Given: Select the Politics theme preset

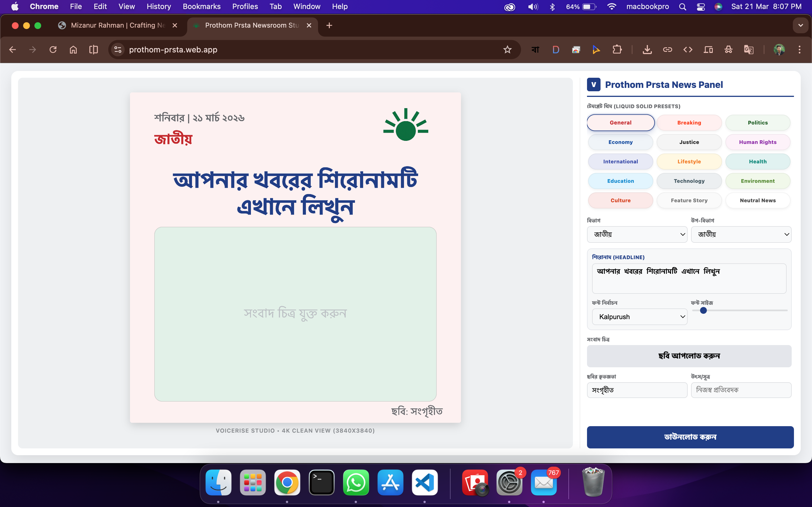Looking at the screenshot, I should [x=757, y=123].
